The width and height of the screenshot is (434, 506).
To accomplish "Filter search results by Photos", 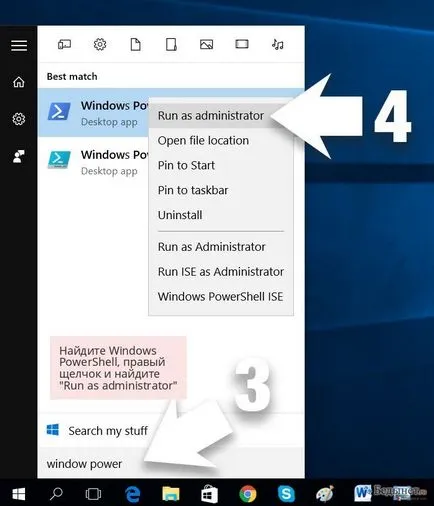I will point(206,44).
